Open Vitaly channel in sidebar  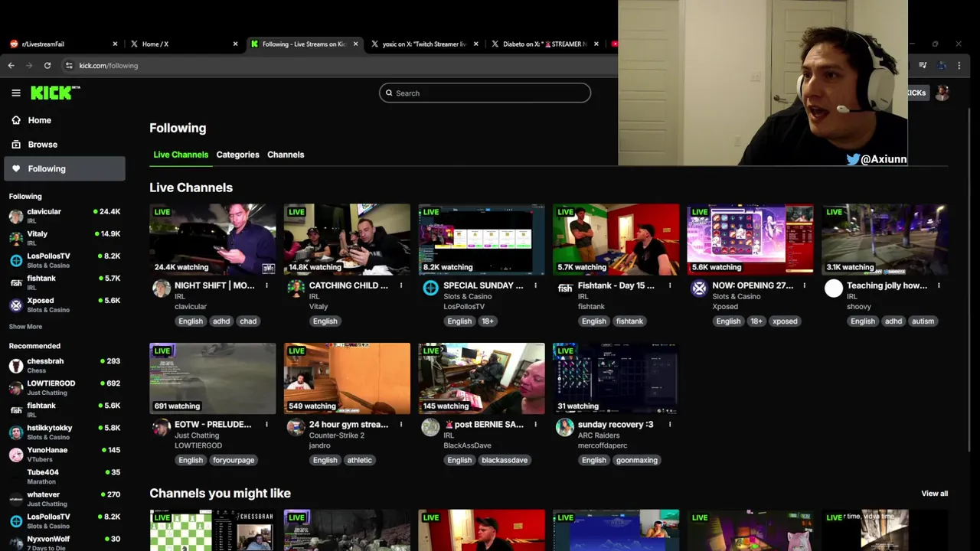coord(64,238)
